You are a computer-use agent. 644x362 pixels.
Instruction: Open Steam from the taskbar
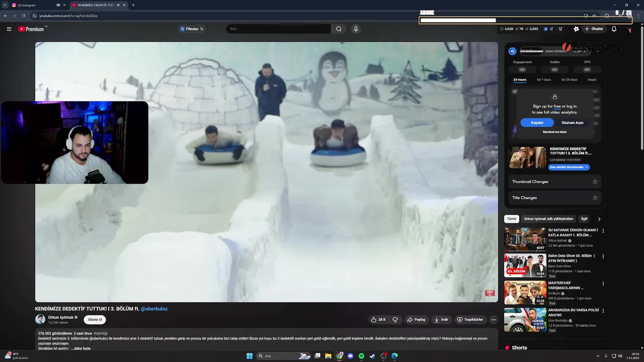click(372, 356)
